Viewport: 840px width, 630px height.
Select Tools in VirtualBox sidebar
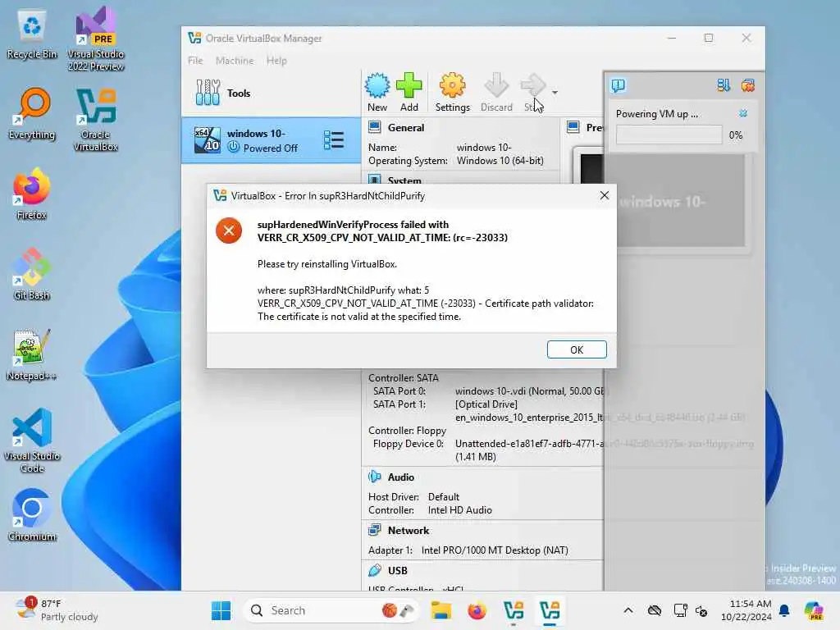pyautogui.click(x=271, y=94)
